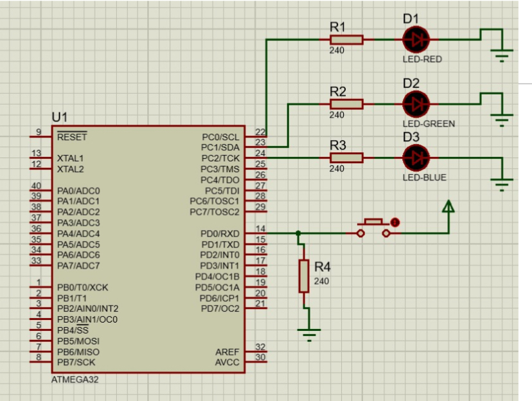The image size is (532, 401).
Task: Click the PB7/SCK pin label
Action: point(76,362)
